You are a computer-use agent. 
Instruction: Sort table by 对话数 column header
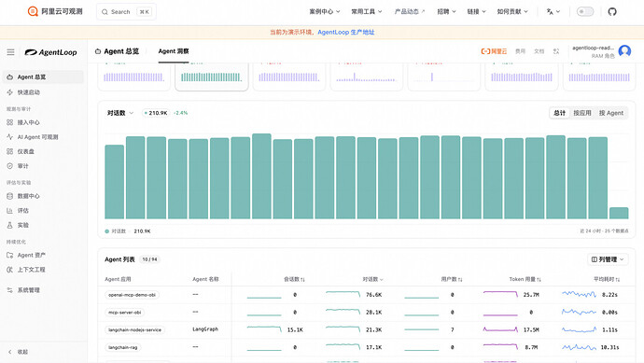[372, 279]
